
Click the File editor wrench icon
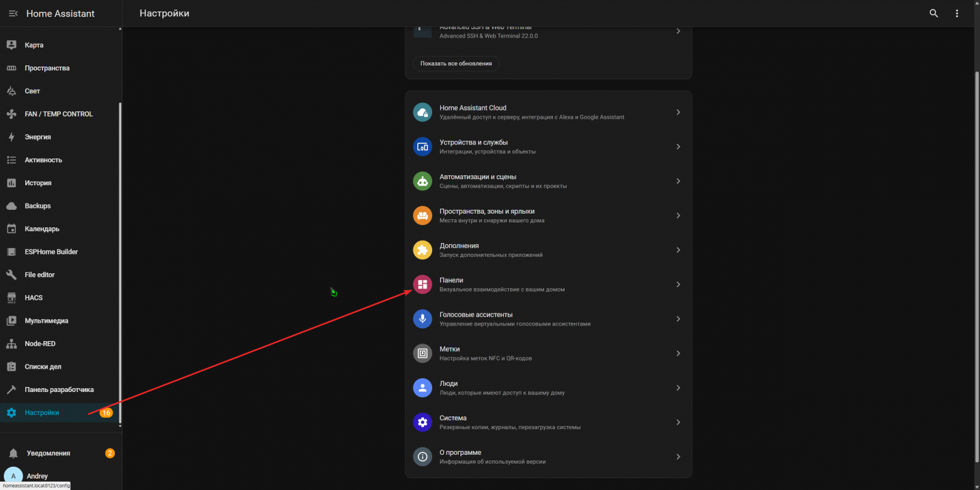click(x=11, y=275)
